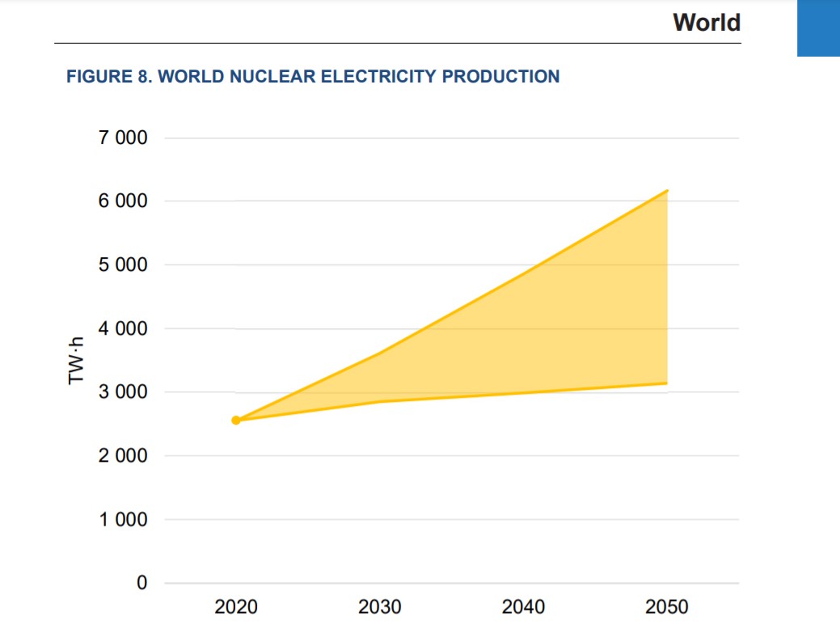840x630 pixels.
Task: Click the 2020 data point marker
Action: click(x=236, y=421)
